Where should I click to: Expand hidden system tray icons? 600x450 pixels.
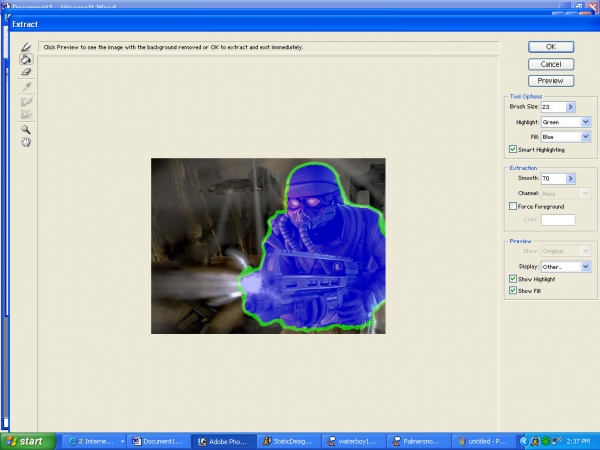[523, 441]
